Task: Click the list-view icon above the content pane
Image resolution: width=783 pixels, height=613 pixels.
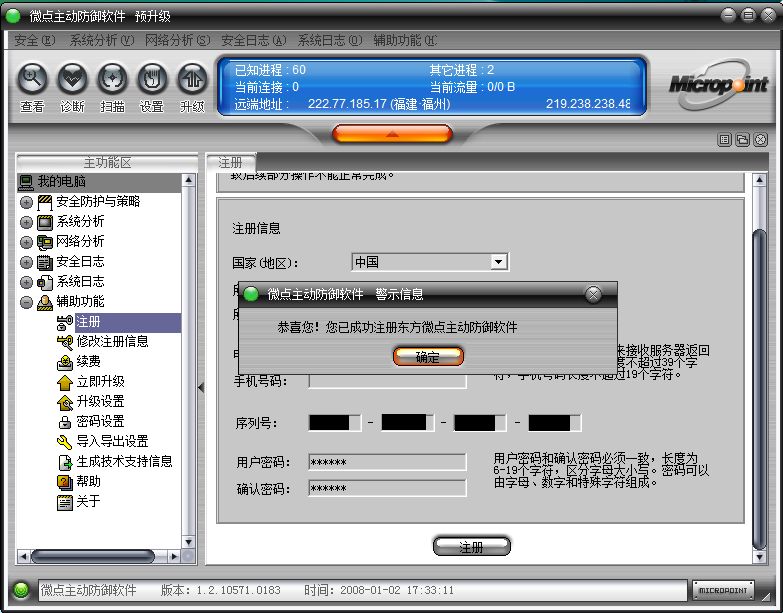Action: [724, 140]
